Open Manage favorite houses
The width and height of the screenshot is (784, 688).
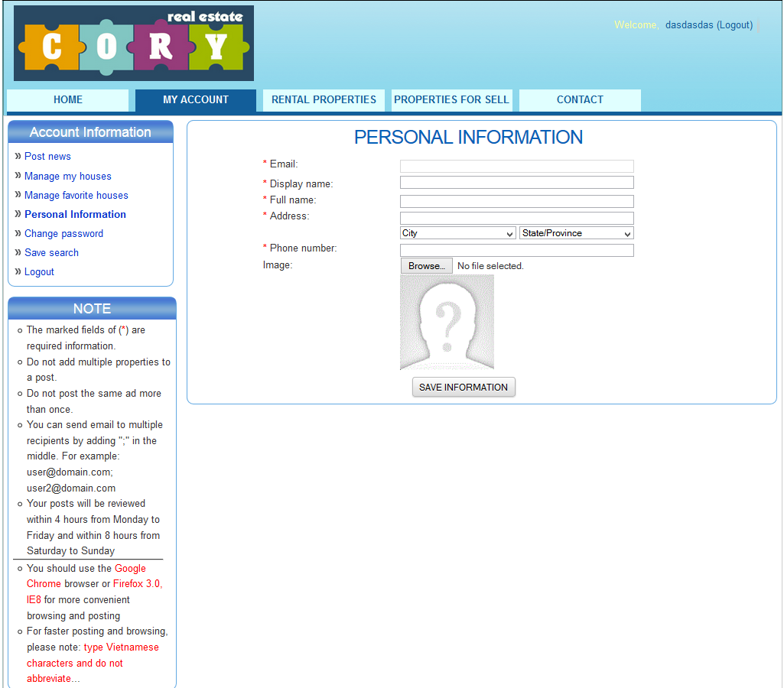click(76, 195)
